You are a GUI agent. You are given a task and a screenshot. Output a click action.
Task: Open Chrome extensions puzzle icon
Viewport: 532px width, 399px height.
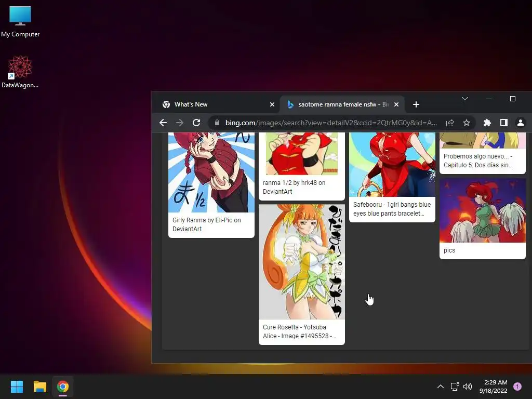[487, 123]
